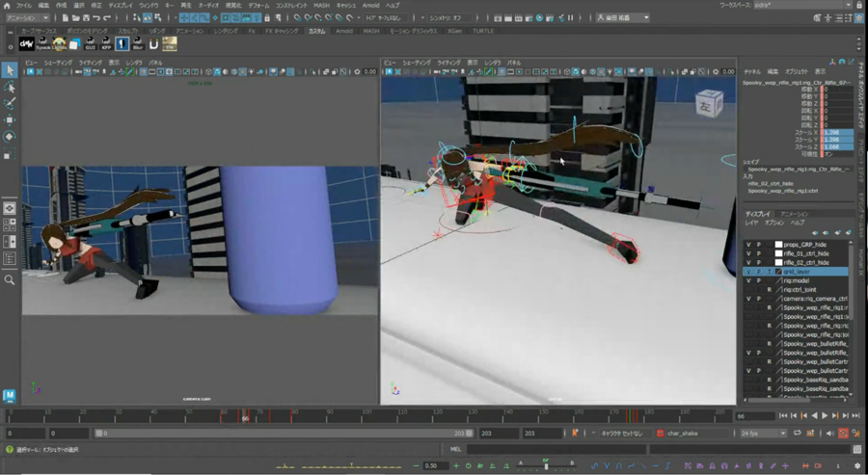
Task: Toggle playback P of rig:model layer
Action: click(758, 280)
